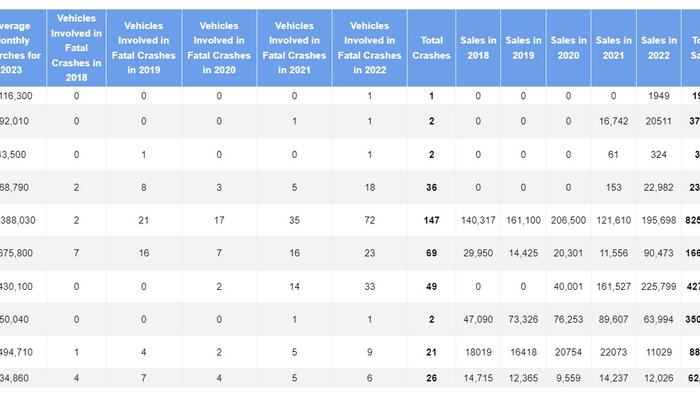Select the total crashes value 147
The width and height of the screenshot is (700, 394).
click(x=431, y=220)
